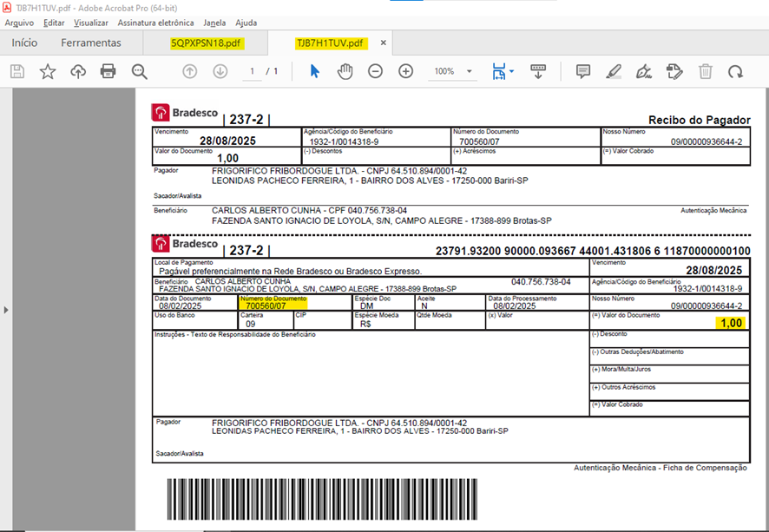
Task: Click the Aceite value N
Action: (424, 306)
